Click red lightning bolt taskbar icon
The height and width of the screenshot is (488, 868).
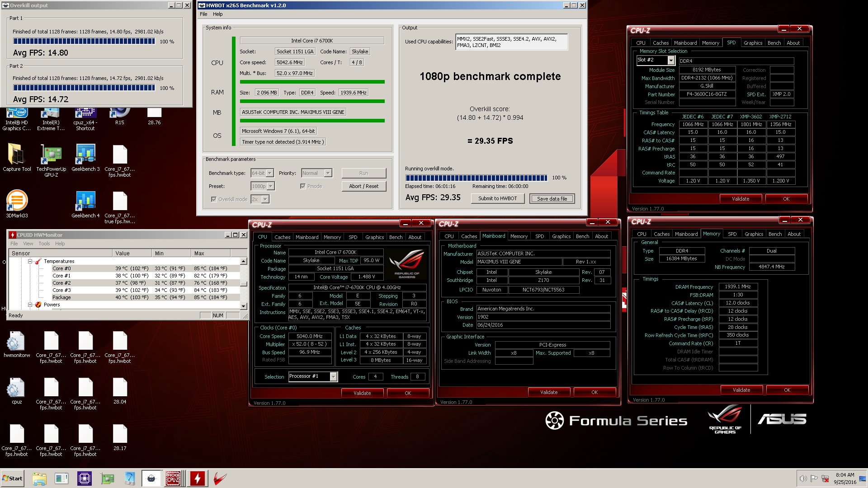point(197,479)
